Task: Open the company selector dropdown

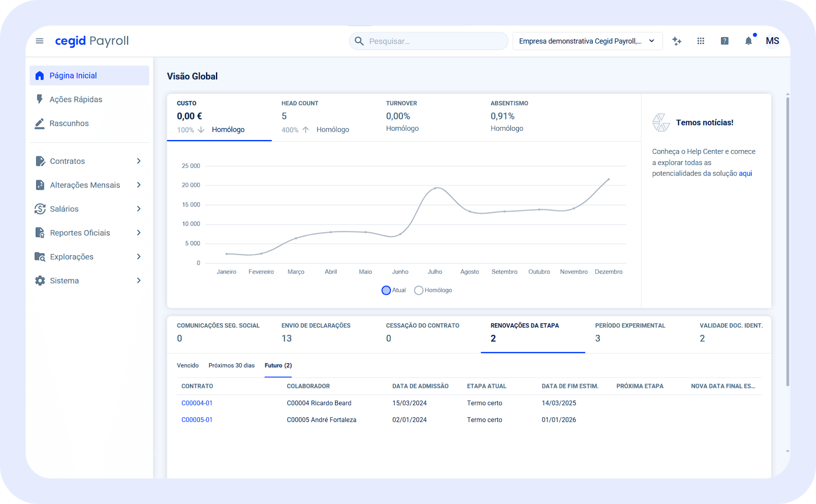Action: pyautogui.click(x=587, y=41)
